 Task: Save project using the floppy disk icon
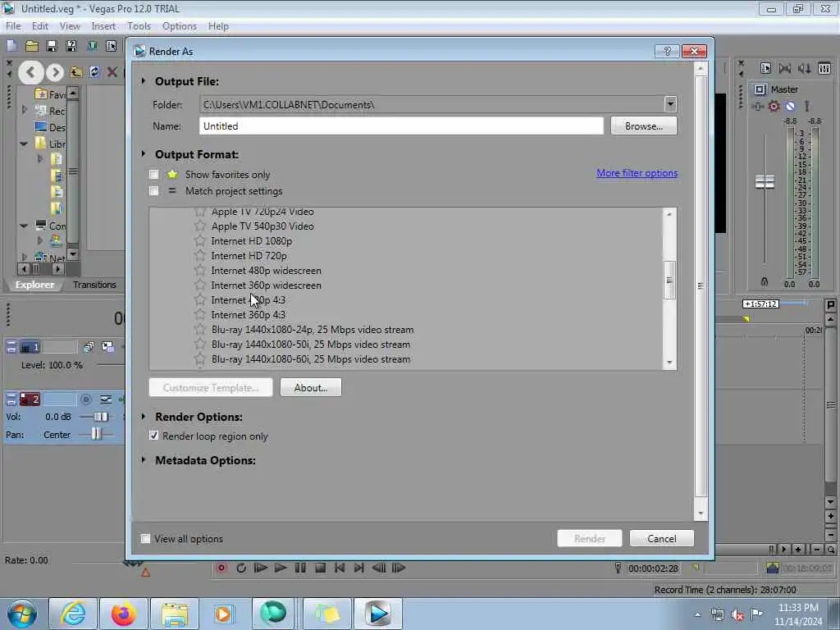[x=52, y=46]
